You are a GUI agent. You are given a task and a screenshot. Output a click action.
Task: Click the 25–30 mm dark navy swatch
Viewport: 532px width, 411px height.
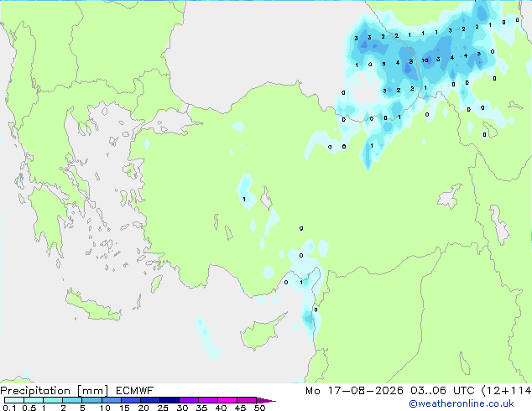point(169,400)
